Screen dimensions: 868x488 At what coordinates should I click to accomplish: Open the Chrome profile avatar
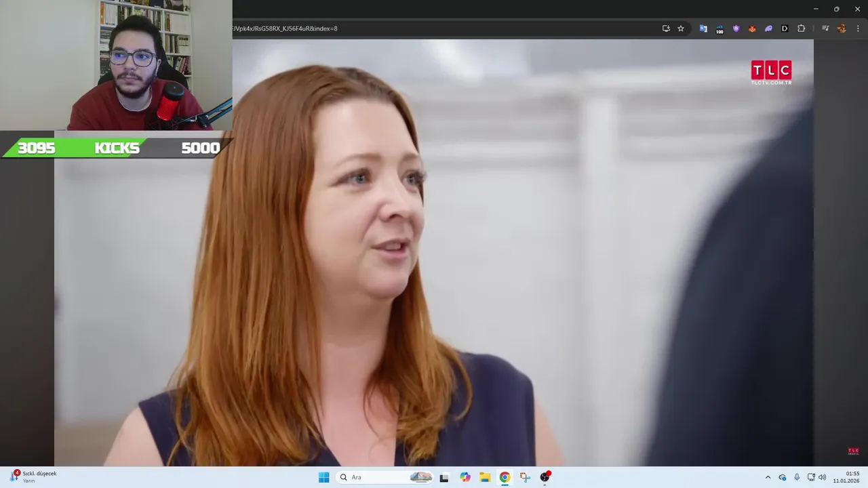pos(842,28)
